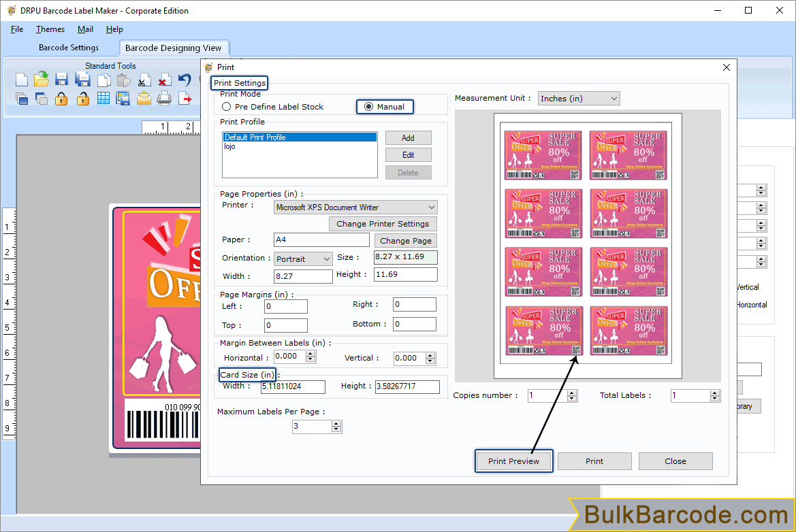
Task: Click the Bottom page margin field
Action: pos(414,324)
